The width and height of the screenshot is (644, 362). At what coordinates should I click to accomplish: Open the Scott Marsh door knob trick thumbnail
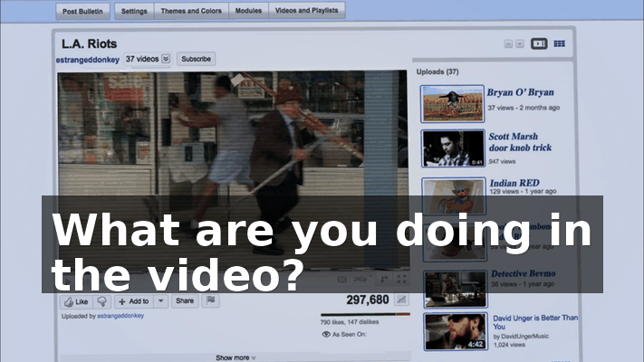pyautogui.click(x=453, y=148)
